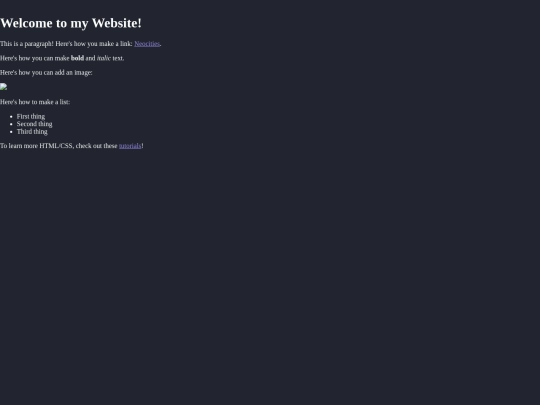This screenshot has width=540, height=405.
Task: Click the word Website! in the heading
Action: [x=117, y=23]
